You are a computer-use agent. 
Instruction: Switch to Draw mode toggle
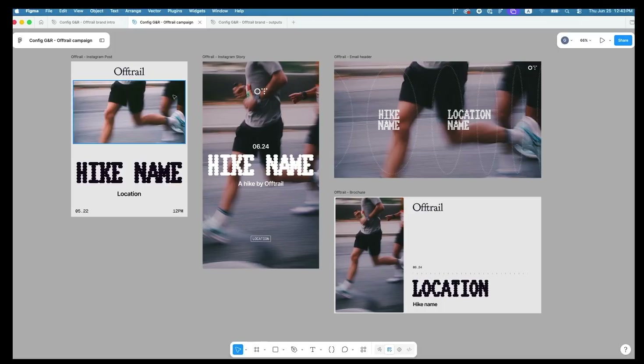tap(379, 350)
